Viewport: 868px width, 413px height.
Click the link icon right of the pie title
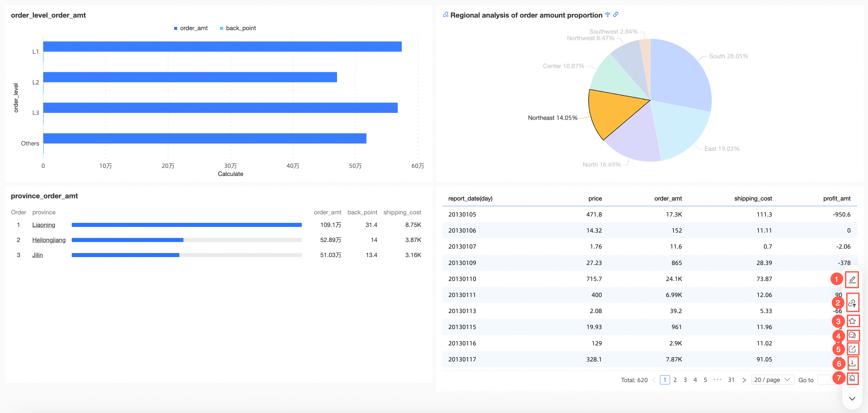click(616, 14)
